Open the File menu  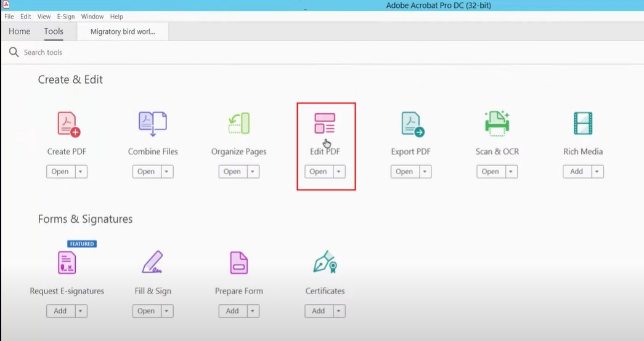click(9, 17)
